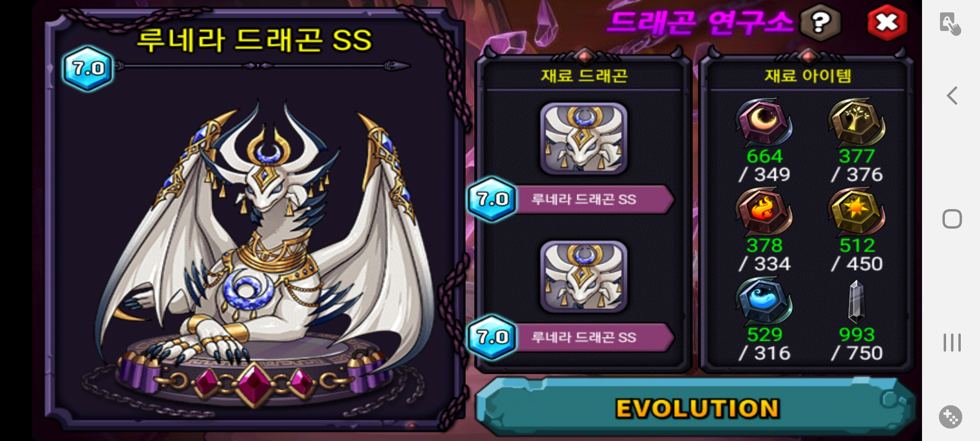Open the game tools gamepad icon
980x441 pixels.
pyautogui.click(x=951, y=417)
